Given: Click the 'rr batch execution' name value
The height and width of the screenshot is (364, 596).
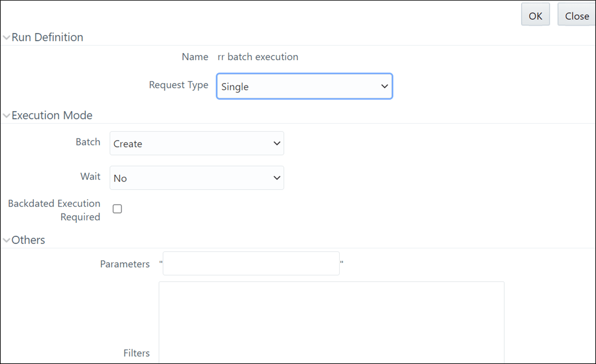Looking at the screenshot, I should click(258, 57).
